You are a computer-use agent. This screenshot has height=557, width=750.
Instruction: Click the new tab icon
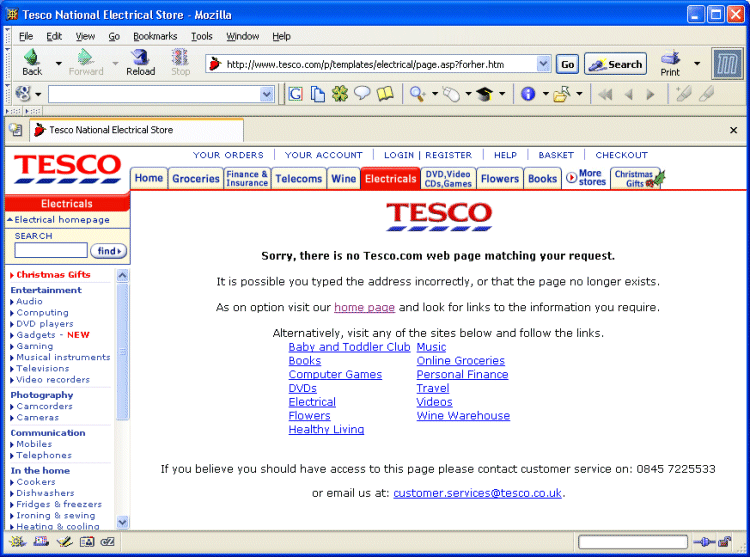coord(16,130)
